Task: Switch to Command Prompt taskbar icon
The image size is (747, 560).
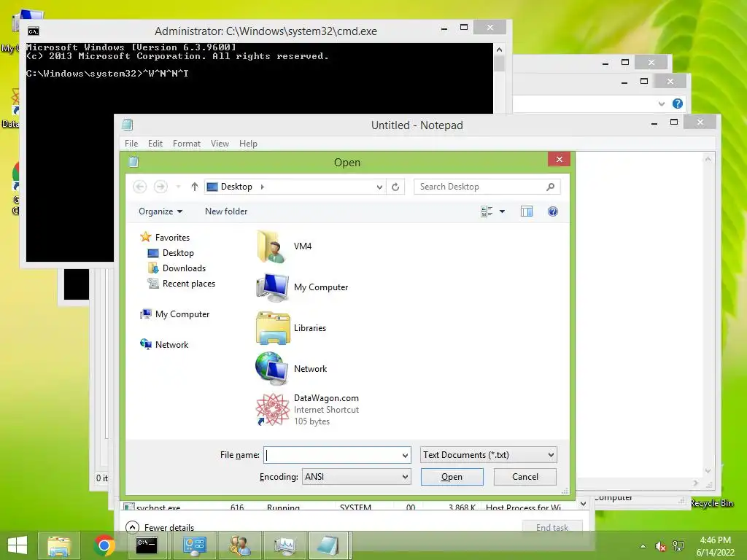Action: (147, 545)
